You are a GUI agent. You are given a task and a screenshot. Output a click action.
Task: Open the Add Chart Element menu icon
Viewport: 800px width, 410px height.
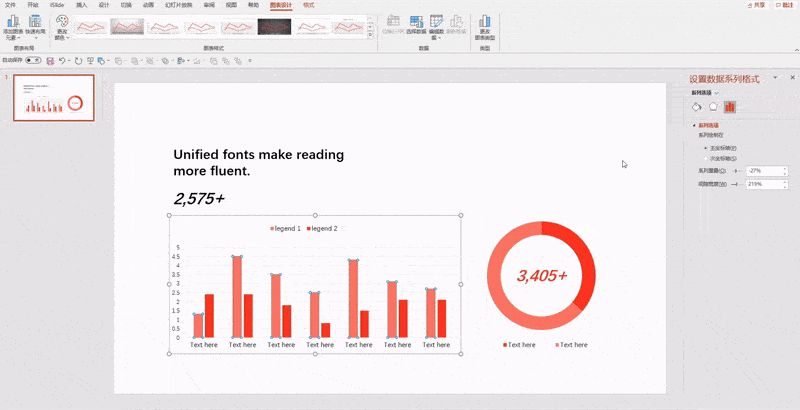13,21
